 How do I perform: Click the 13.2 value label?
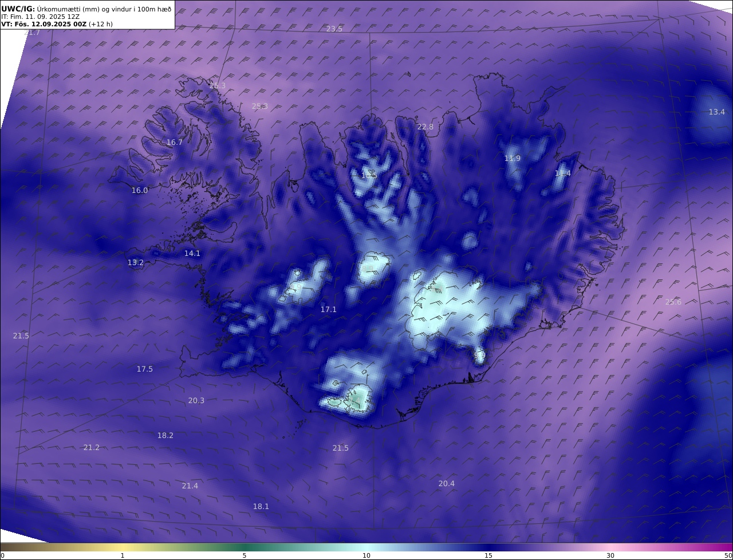click(x=136, y=262)
